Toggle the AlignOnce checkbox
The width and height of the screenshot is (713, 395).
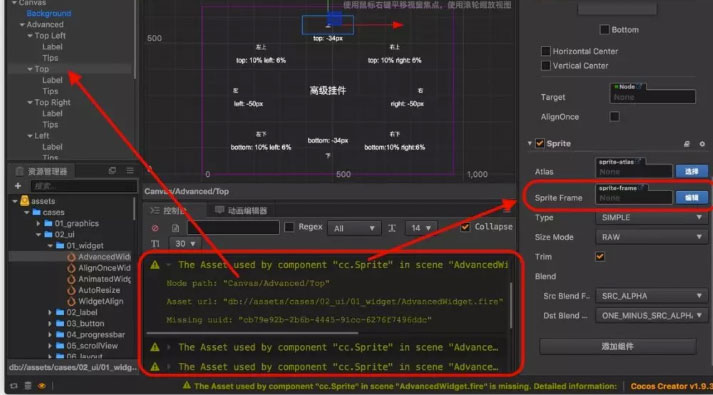(x=614, y=116)
